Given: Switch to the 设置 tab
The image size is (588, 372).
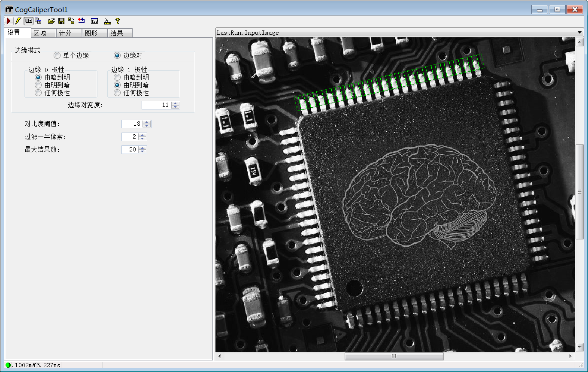Looking at the screenshot, I should [17, 33].
